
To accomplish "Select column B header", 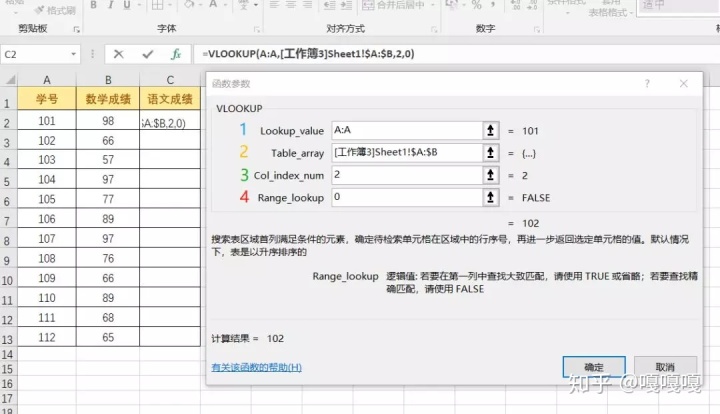I will pos(108,80).
